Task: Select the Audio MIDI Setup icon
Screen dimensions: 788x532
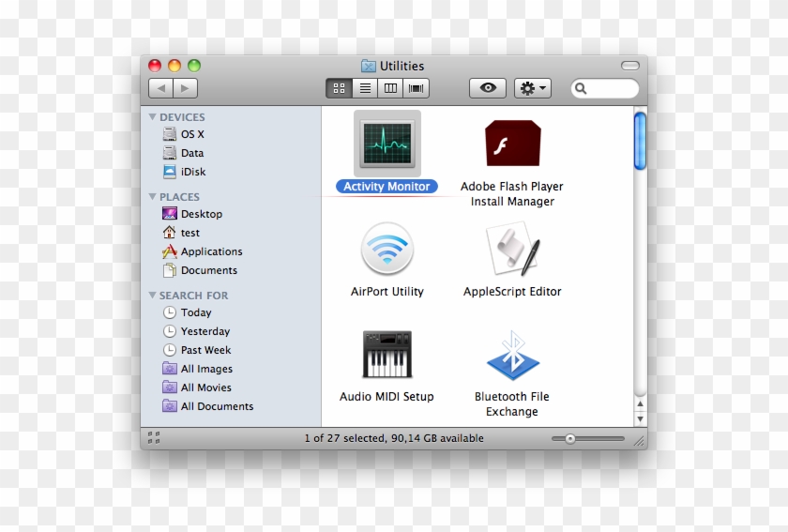Action: [386, 354]
